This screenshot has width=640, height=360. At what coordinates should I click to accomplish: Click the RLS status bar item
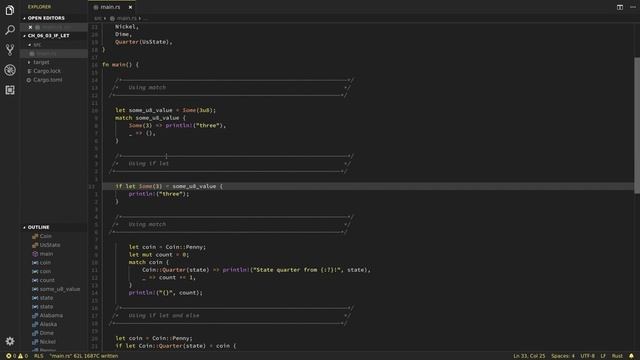click(38, 356)
